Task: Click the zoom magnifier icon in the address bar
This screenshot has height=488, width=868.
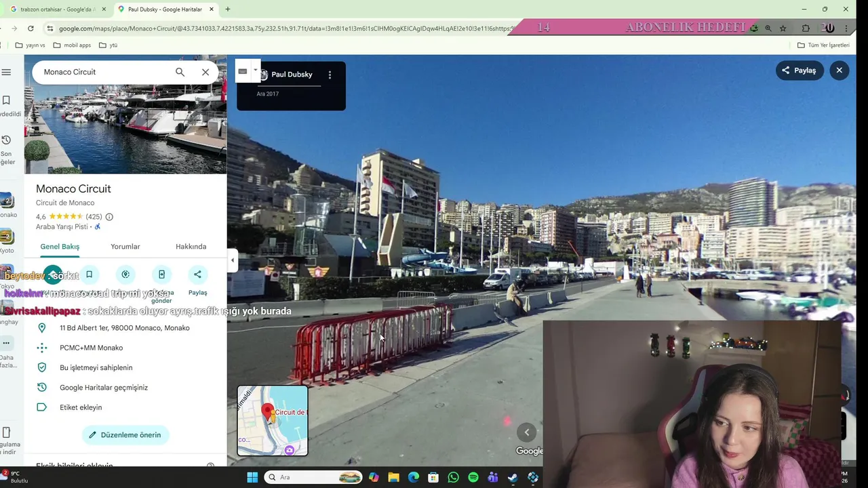Action: (x=768, y=28)
